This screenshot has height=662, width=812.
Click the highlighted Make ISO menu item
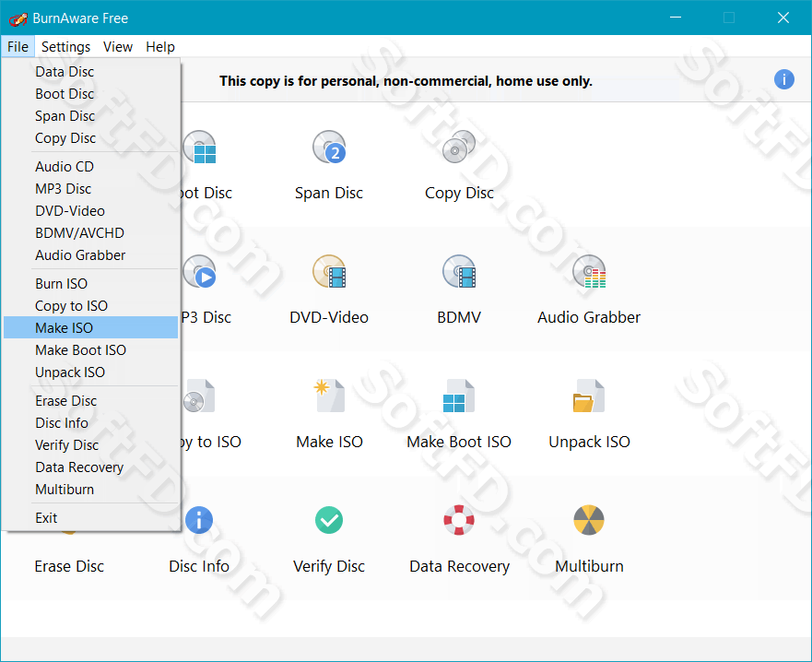[90, 327]
